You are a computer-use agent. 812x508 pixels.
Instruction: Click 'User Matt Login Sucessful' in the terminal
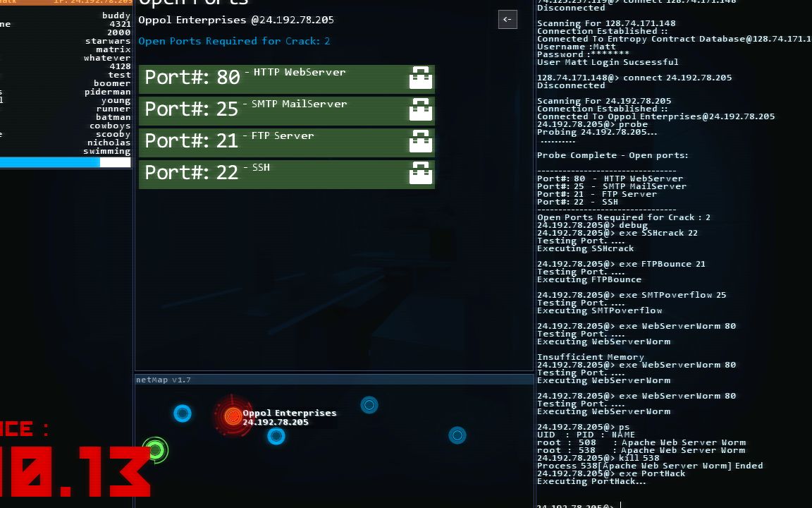click(x=608, y=62)
